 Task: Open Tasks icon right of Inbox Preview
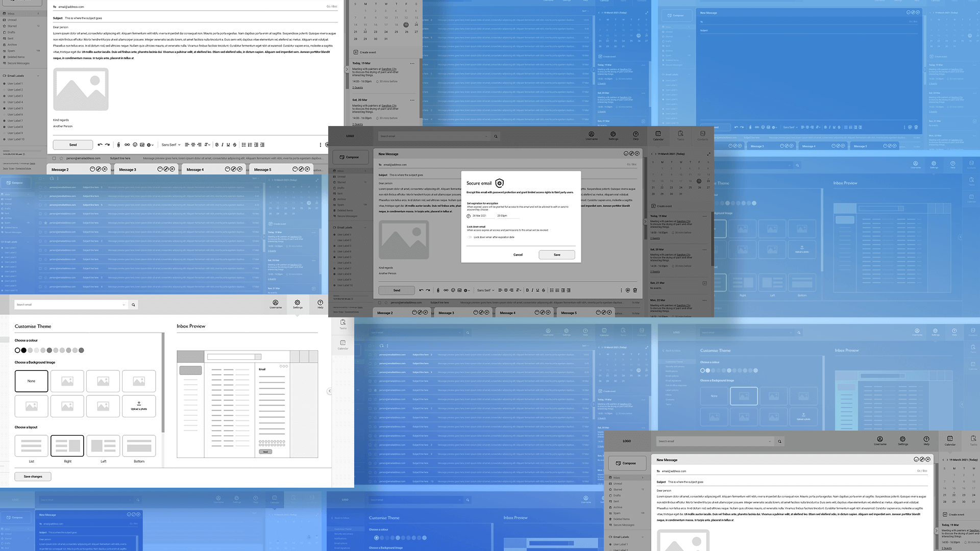[x=343, y=323]
